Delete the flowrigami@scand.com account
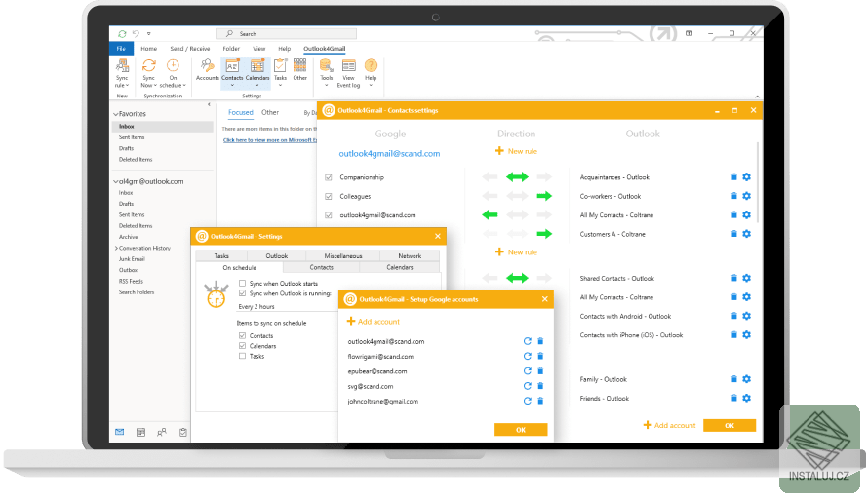Image resolution: width=868 pixels, height=502 pixels. [x=541, y=357]
